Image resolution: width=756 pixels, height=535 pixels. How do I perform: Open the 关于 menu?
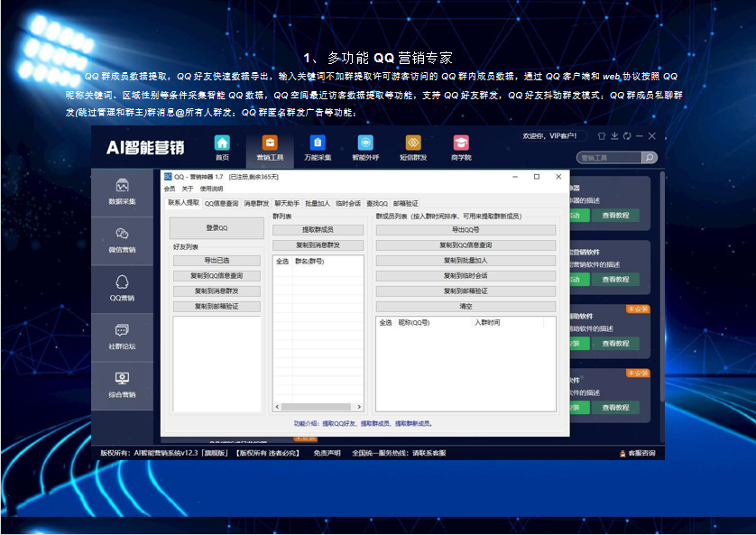click(x=187, y=189)
